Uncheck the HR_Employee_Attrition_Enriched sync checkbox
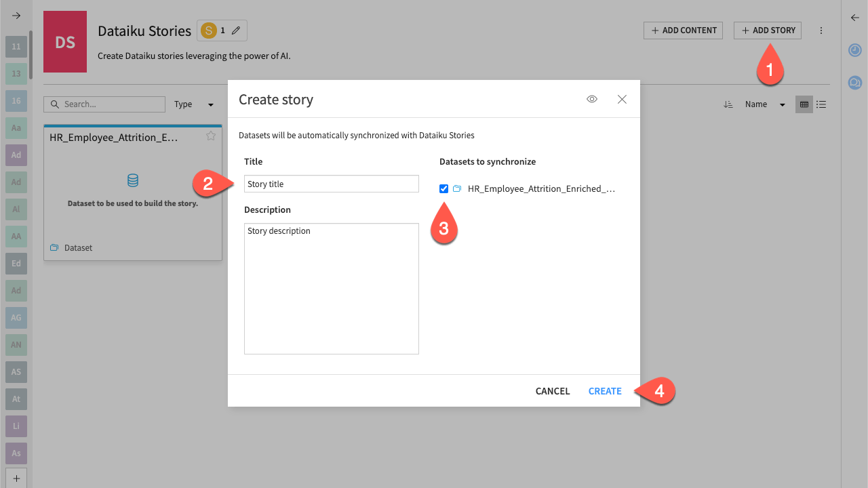Viewport: 868px width, 488px height. [443, 188]
